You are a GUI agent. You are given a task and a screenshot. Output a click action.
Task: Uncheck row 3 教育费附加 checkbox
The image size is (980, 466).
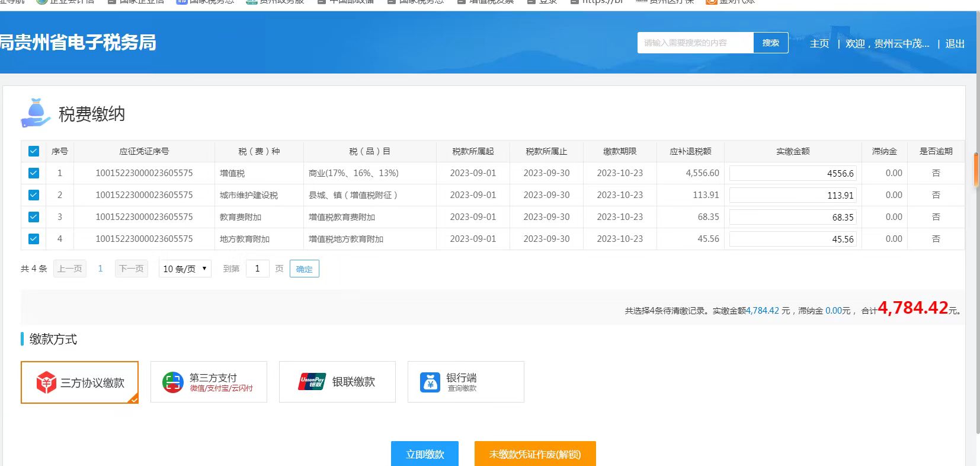click(x=34, y=217)
